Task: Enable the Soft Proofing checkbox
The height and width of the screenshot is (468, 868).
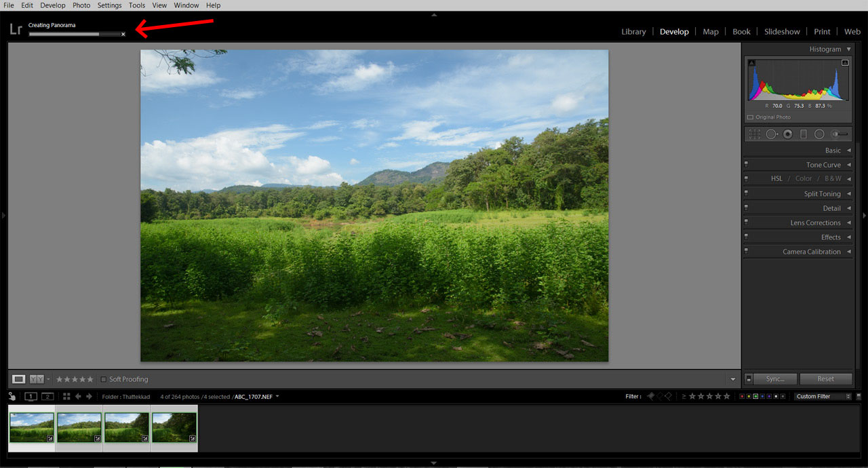Action: coord(104,379)
